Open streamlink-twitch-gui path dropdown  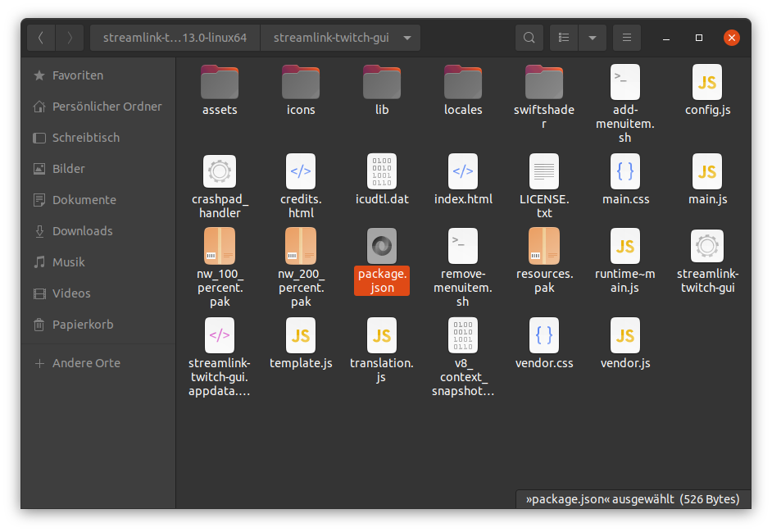tap(407, 38)
